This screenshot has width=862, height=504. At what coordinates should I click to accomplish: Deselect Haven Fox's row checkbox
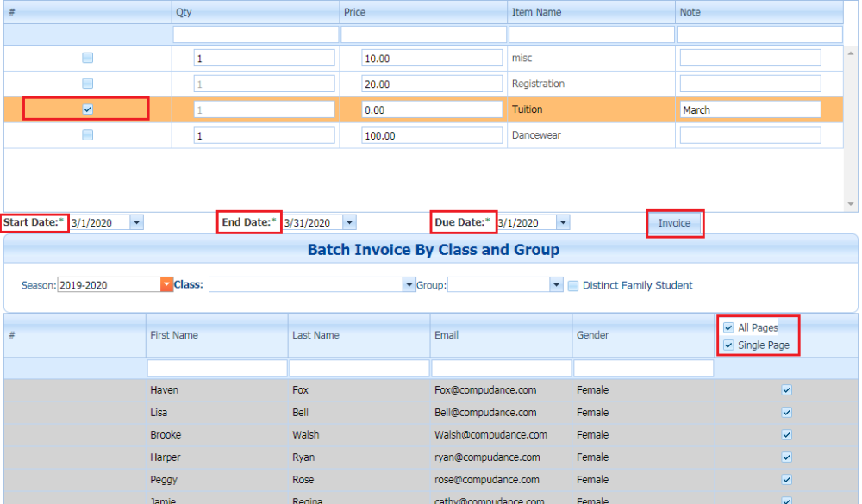point(785,389)
